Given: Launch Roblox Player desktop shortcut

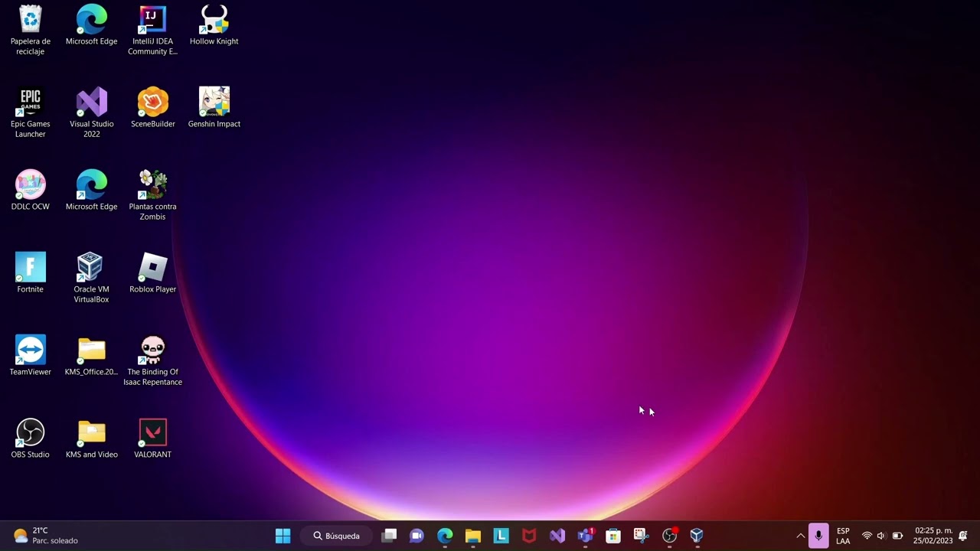Looking at the screenshot, I should tap(152, 273).
